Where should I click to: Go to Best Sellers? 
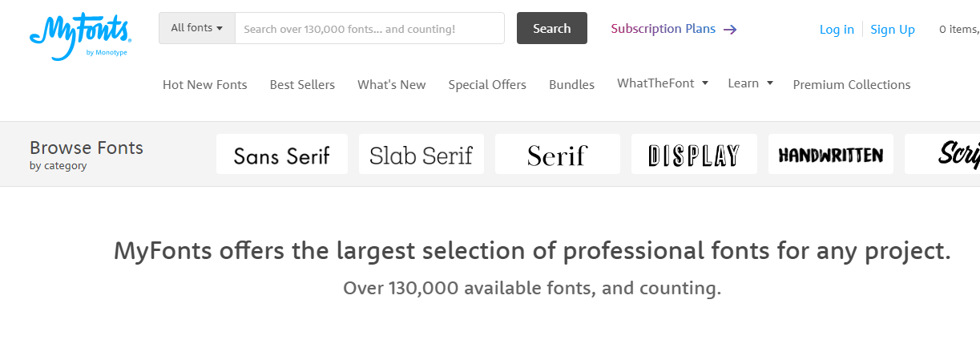click(302, 84)
